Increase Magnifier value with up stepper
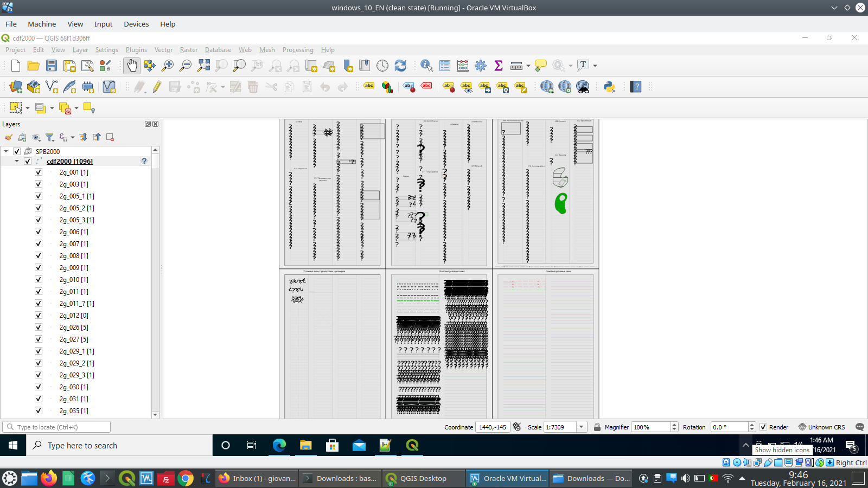The height and width of the screenshot is (488, 868). coord(674,425)
